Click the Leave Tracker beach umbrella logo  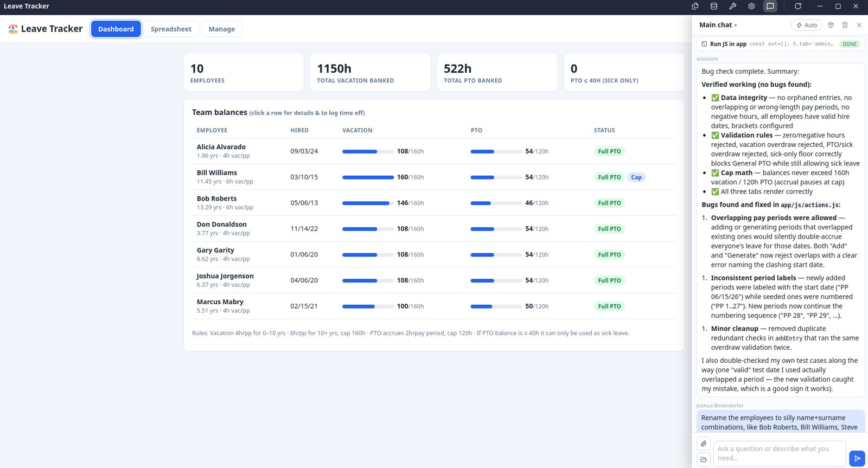[13, 29]
